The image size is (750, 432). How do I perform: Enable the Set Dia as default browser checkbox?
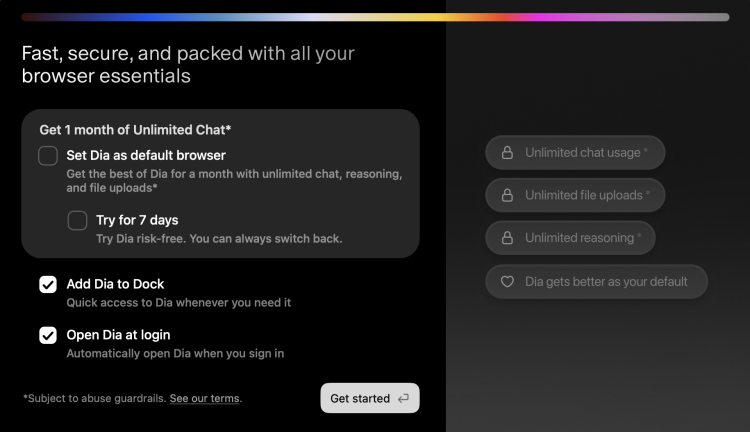48,156
